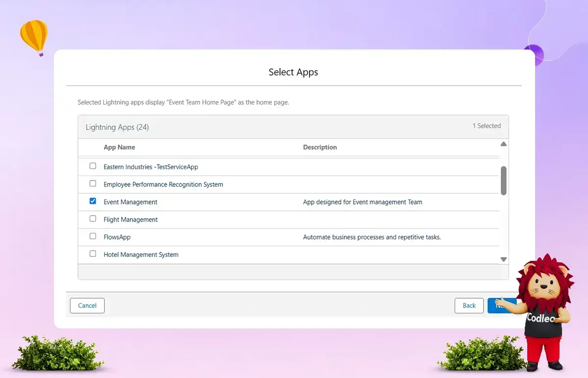This screenshot has width=588, height=378.
Task: Click the Description column header
Action: click(x=320, y=147)
